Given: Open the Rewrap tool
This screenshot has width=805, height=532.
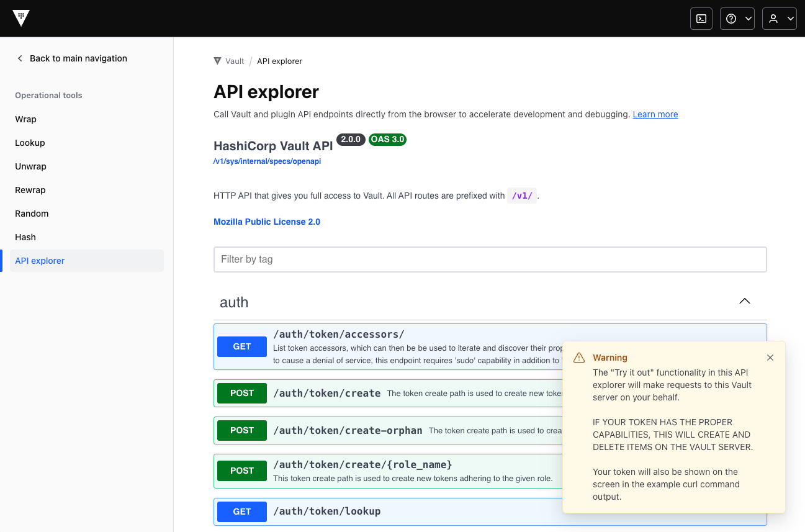Looking at the screenshot, I should point(87,190).
